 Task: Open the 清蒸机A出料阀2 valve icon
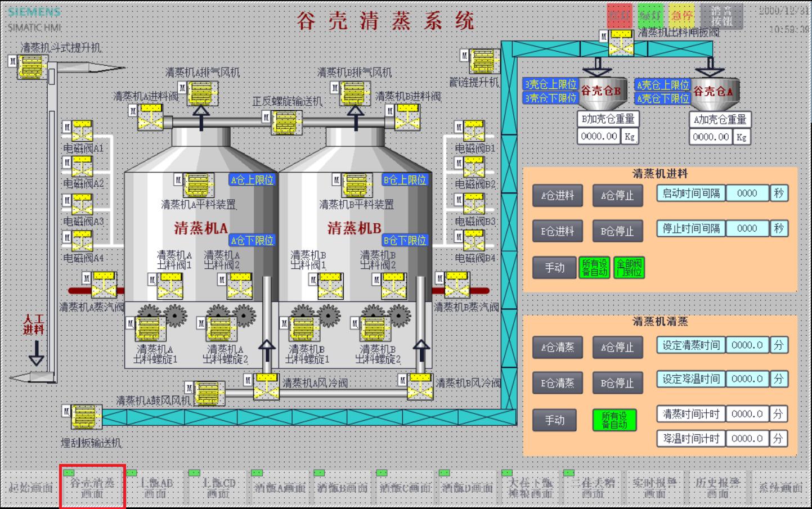point(239,286)
